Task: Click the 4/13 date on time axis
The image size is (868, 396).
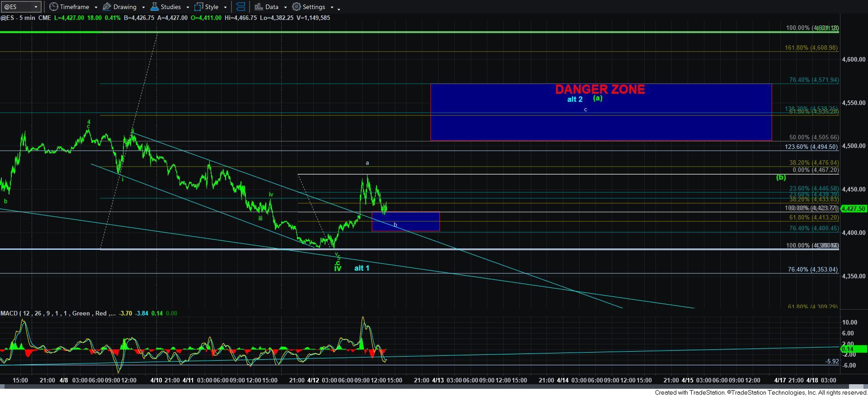Action: 438,380
